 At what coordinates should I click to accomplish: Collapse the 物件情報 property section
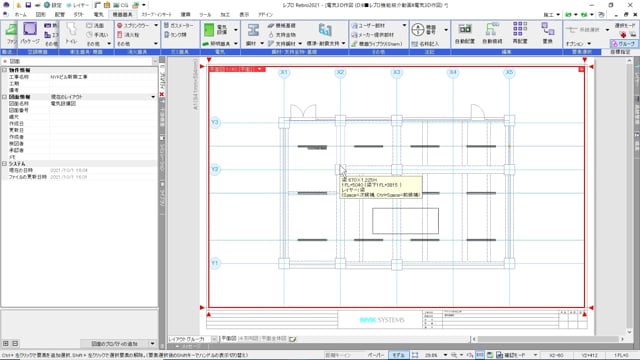(x=4, y=70)
